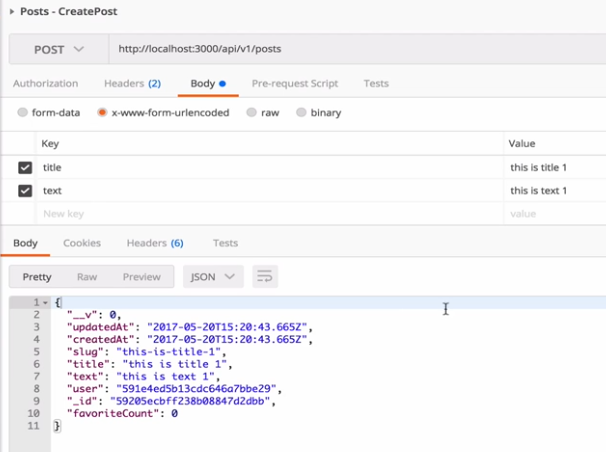This screenshot has width=606, height=452.
Task: Click the request URL input field
Action: [x=350, y=49]
